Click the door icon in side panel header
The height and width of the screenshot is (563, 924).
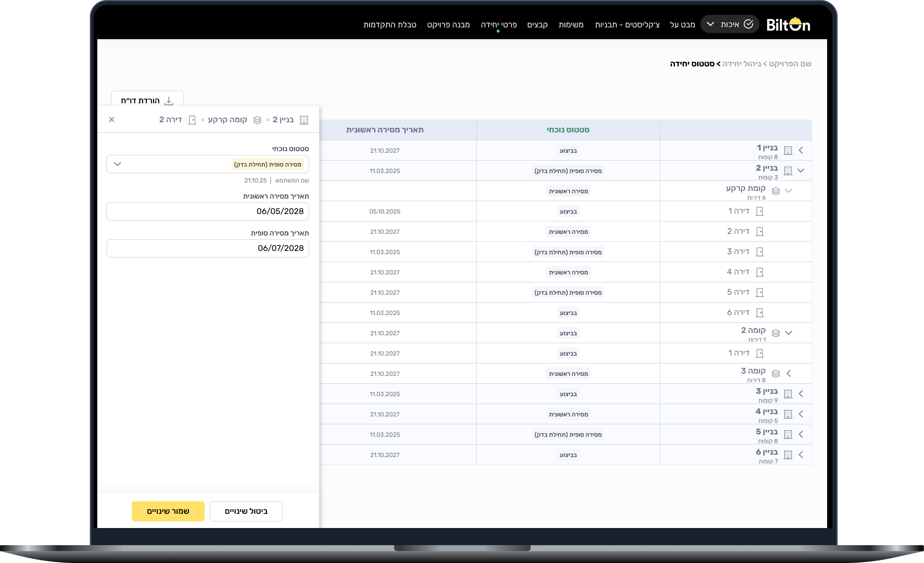pyautogui.click(x=192, y=120)
